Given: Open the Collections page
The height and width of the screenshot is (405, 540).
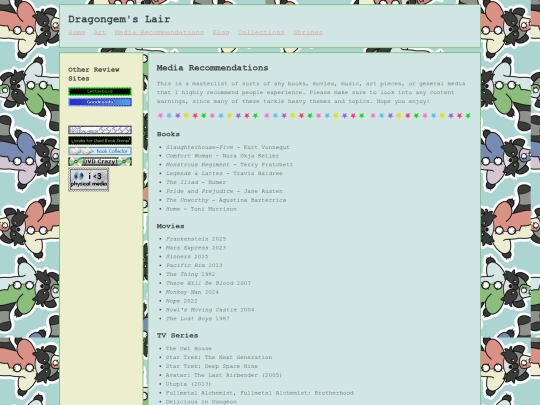Looking at the screenshot, I should click(261, 32).
